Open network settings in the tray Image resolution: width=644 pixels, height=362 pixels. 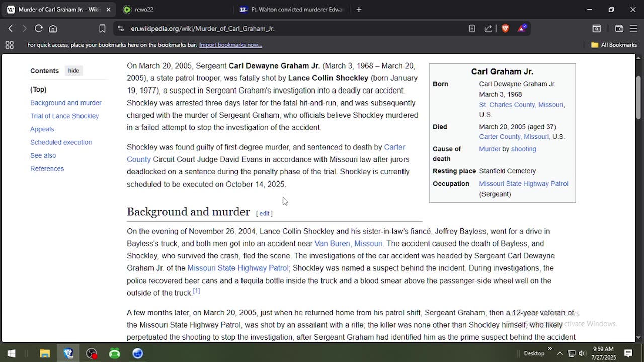coord(572,353)
